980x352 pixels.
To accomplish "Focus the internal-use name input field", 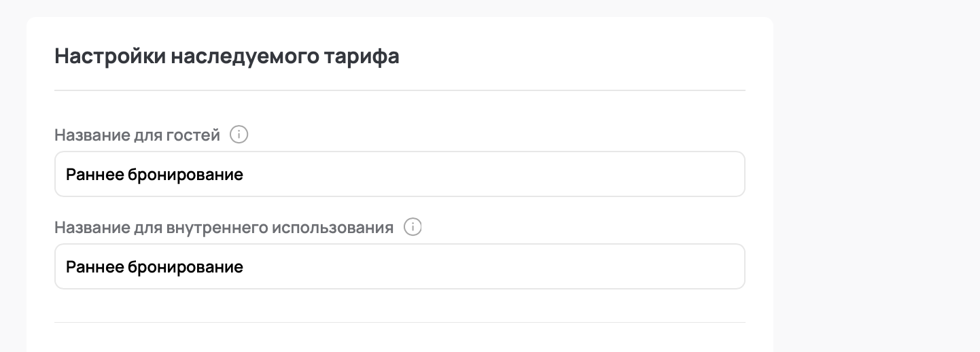I will click(x=400, y=267).
